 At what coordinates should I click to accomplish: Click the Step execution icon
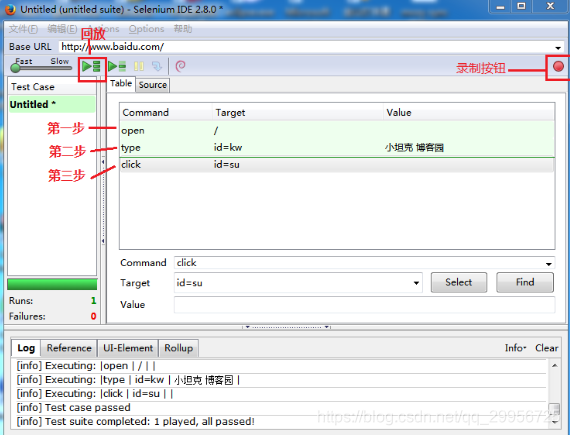coord(157,66)
